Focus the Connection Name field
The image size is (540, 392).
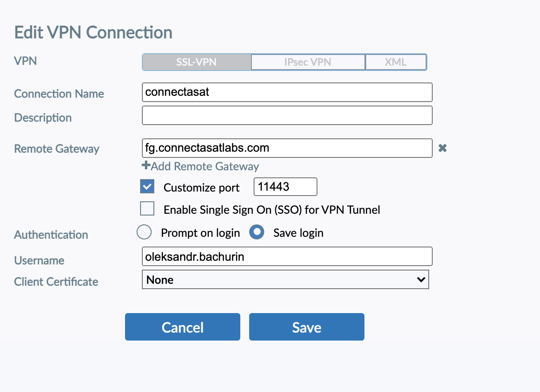(x=287, y=92)
